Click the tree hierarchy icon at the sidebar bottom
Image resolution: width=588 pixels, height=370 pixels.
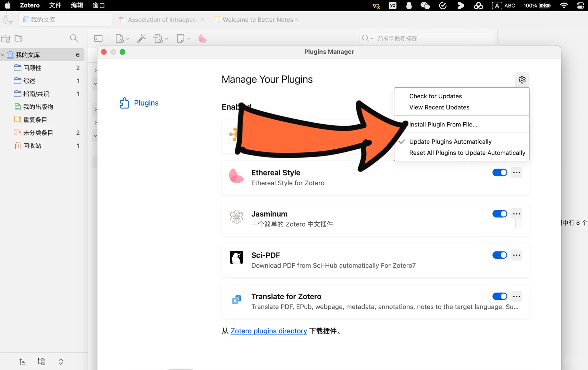tap(42, 362)
